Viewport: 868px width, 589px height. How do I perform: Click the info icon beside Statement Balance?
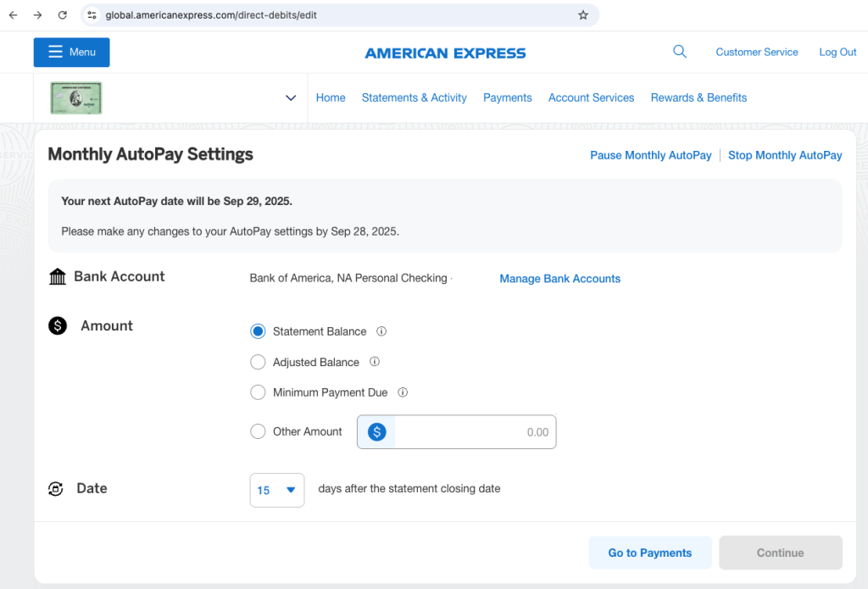[x=381, y=331]
